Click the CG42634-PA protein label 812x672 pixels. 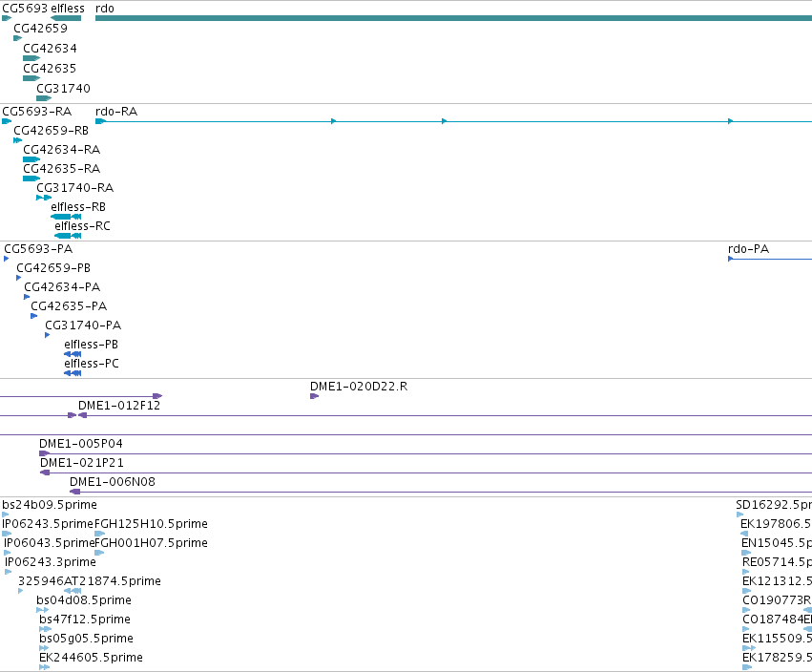(62, 287)
